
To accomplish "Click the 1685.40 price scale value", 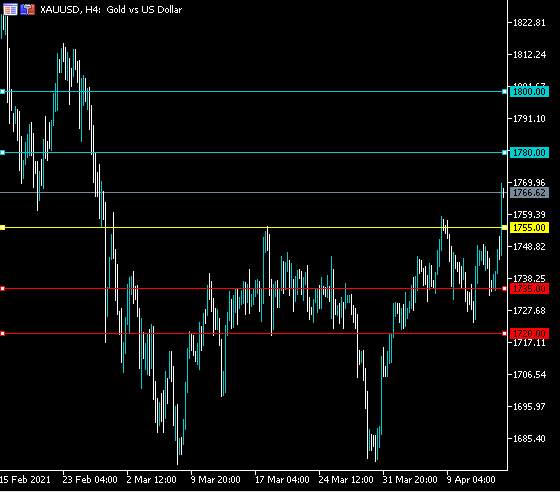I will 529,438.
